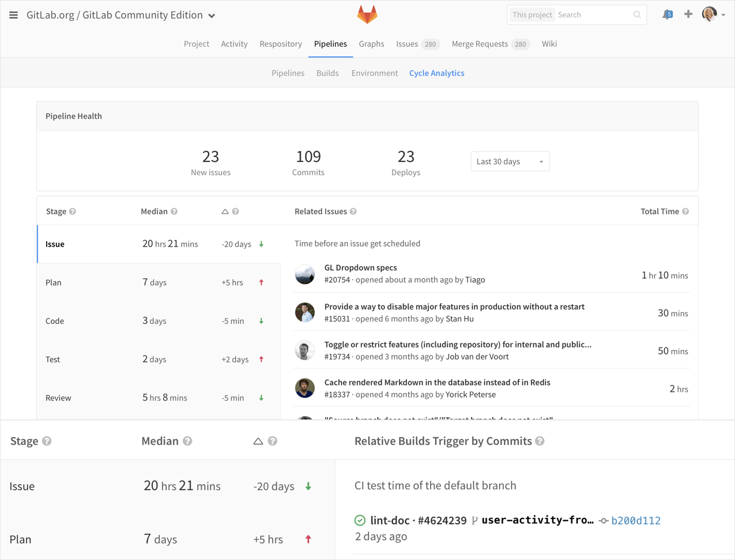Open the Merge Requests tab

(490, 44)
